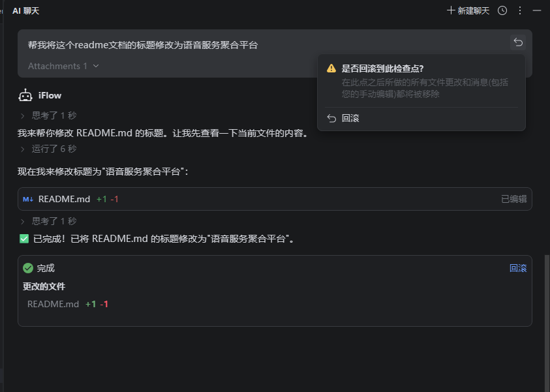
Task: Click the 回滚 link in 完成 card
Action: coord(517,268)
